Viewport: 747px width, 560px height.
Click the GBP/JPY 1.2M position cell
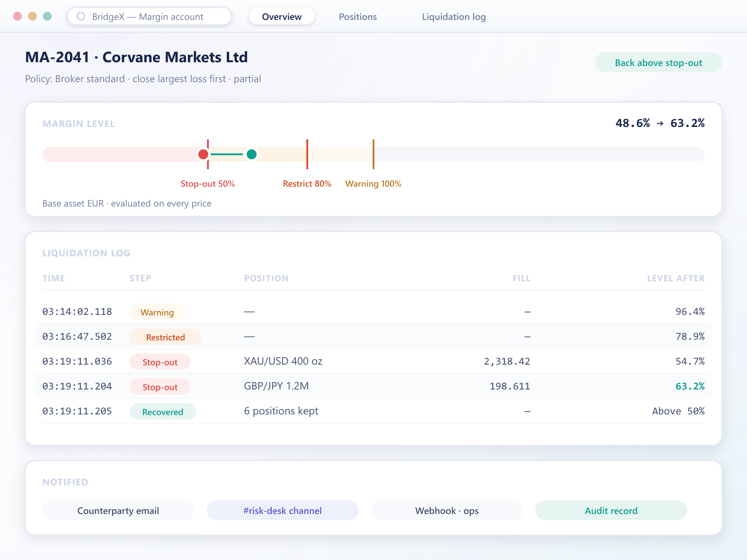[x=276, y=386]
